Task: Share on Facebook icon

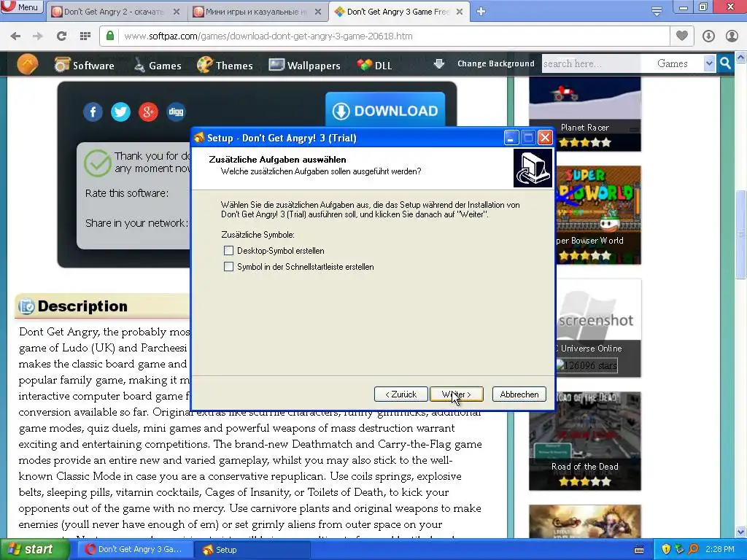Action: tap(93, 112)
